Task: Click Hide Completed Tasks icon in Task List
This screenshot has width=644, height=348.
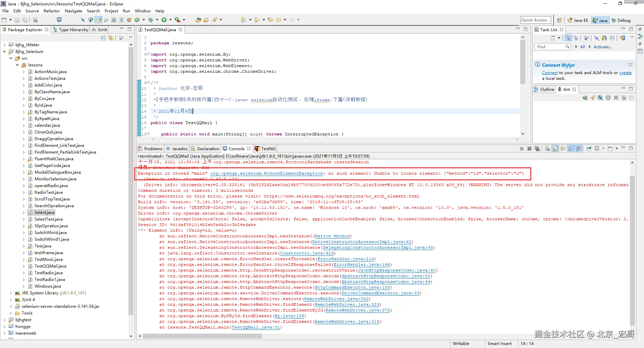Action: [x=597, y=38]
